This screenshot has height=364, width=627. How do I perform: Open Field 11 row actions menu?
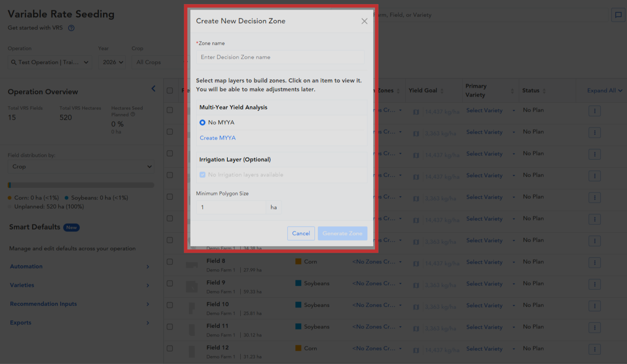[x=595, y=328]
